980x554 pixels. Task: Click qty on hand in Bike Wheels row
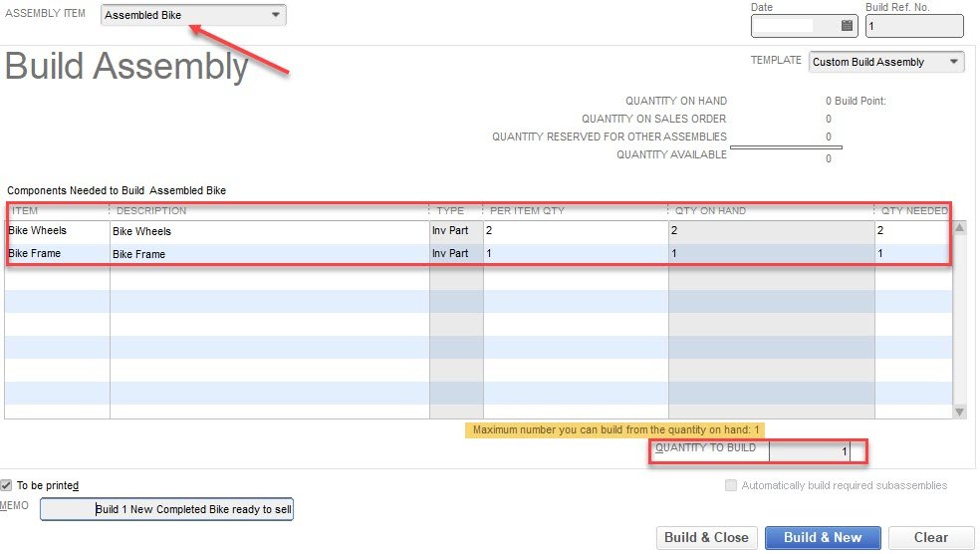click(771, 231)
